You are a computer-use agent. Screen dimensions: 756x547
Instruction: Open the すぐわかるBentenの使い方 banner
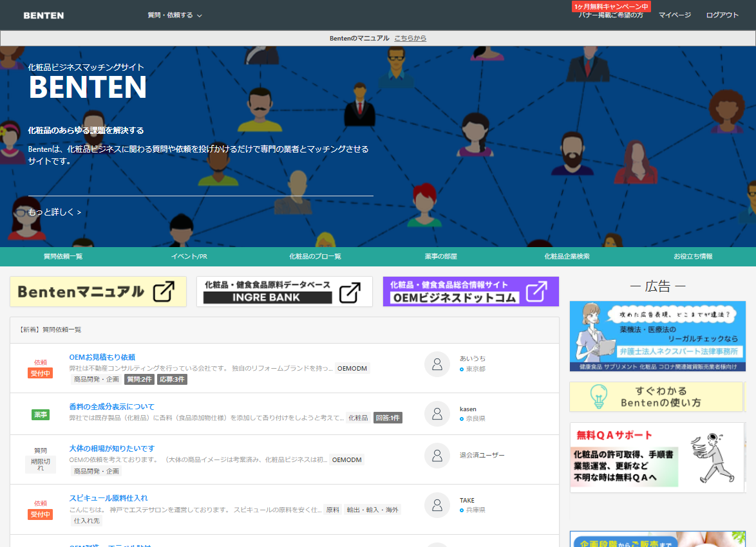pos(656,396)
